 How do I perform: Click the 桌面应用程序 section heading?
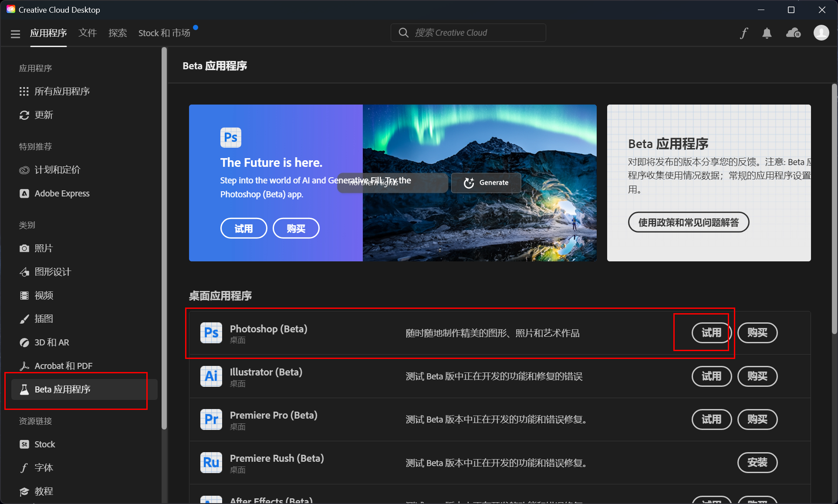click(220, 296)
